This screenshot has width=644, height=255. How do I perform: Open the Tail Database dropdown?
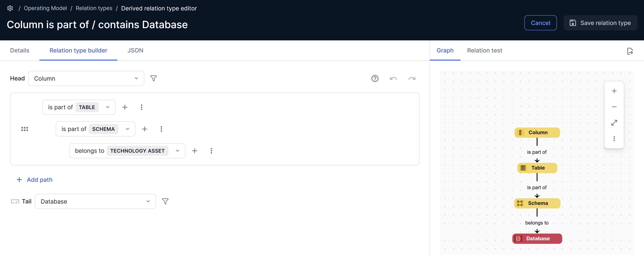coord(95,201)
